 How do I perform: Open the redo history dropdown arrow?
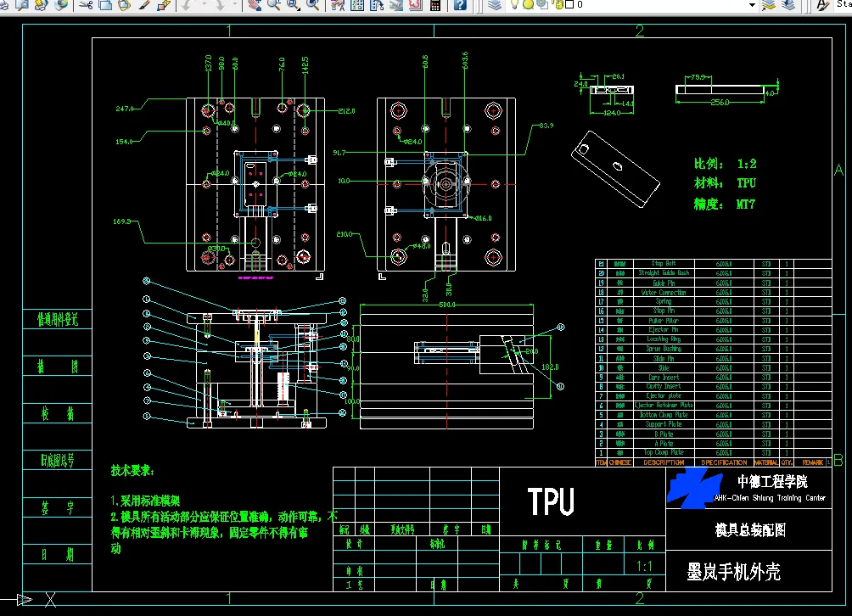click(x=235, y=5)
